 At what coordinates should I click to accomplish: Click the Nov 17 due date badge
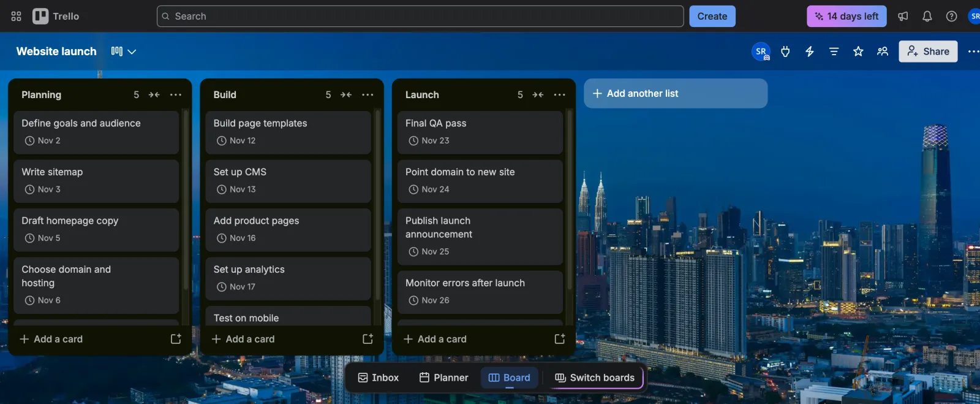(236, 287)
